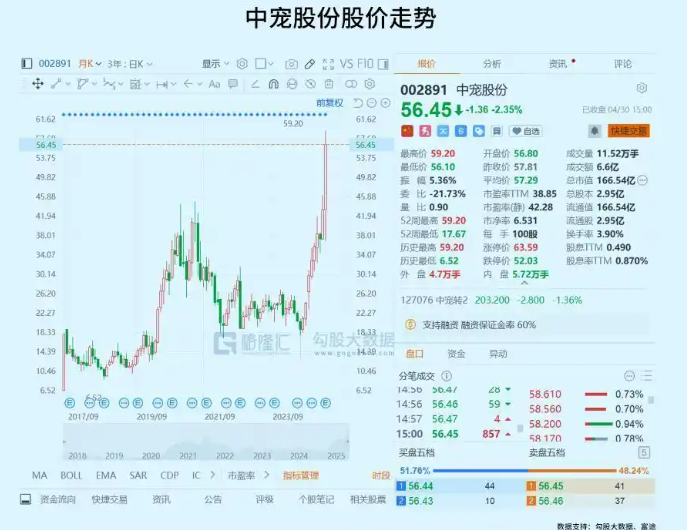Open the 127076 中宠转2 bond link
This screenshot has width=687, height=530.
click(x=434, y=300)
